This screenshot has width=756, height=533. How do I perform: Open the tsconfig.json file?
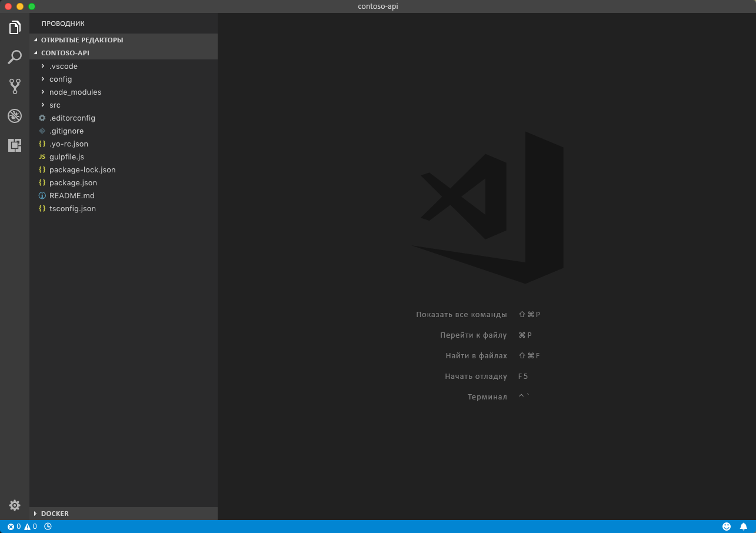pyautogui.click(x=72, y=208)
